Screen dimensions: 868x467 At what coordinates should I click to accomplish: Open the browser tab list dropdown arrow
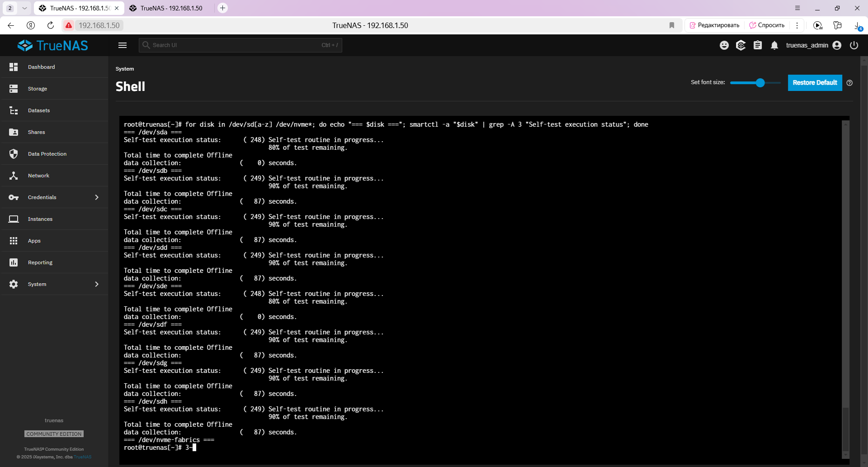click(24, 8)
